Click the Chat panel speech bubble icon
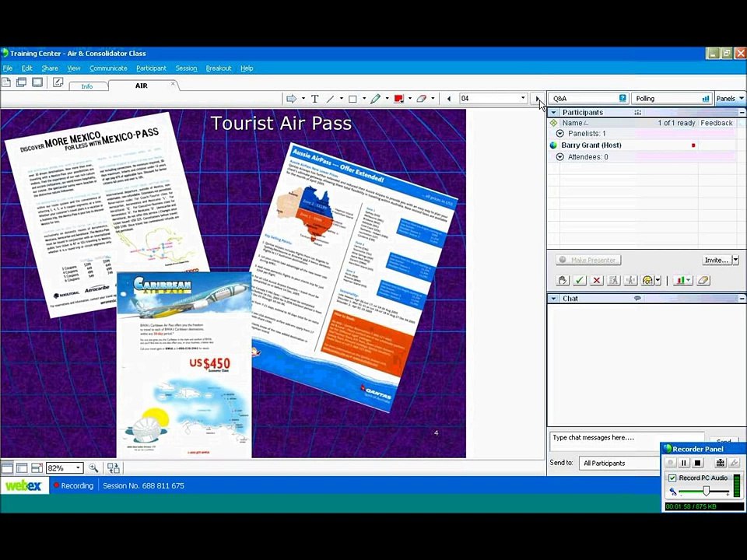The width and height of the screenshot is (747, 560). coord(637,298)
